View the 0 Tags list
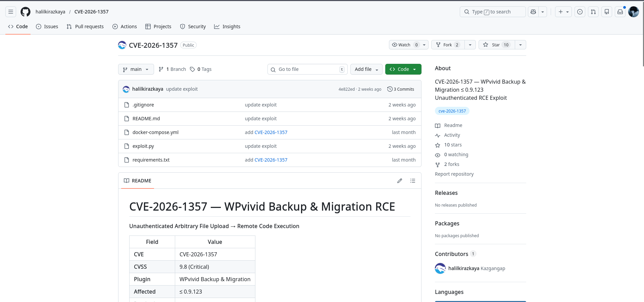644x302 pixels. tap(201, 69)
